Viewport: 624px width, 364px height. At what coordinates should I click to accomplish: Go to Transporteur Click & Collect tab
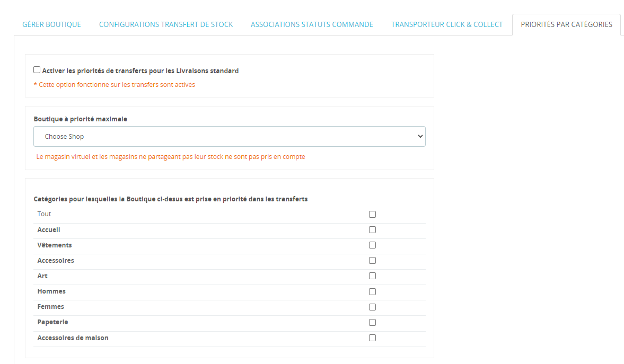point(447,25)
